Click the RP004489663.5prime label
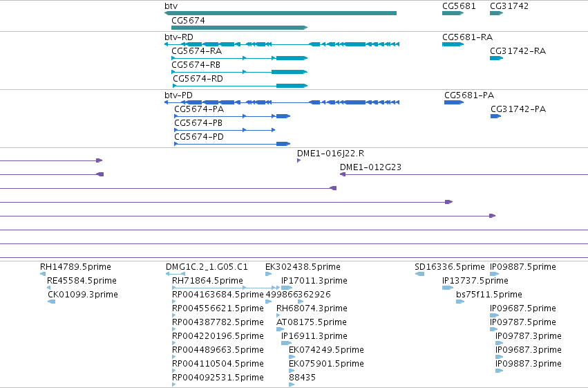This screenshot has height=388, width=588. [x=218, y=350]
